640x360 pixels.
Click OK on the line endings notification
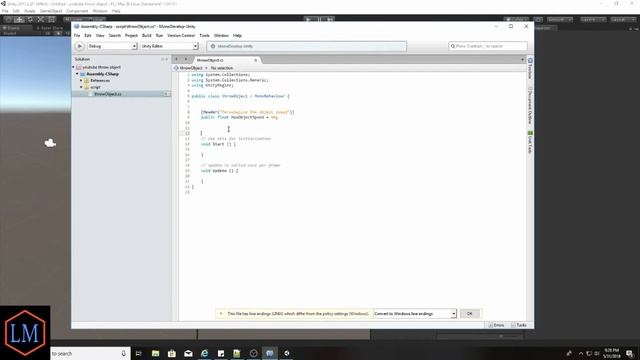tap(469, 313)
